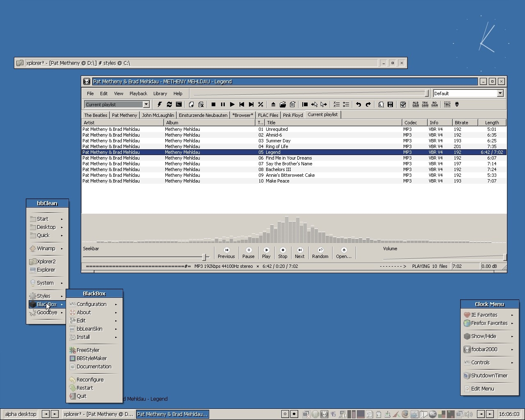Skip to next track via toolbar icon

tap(251, 105)
